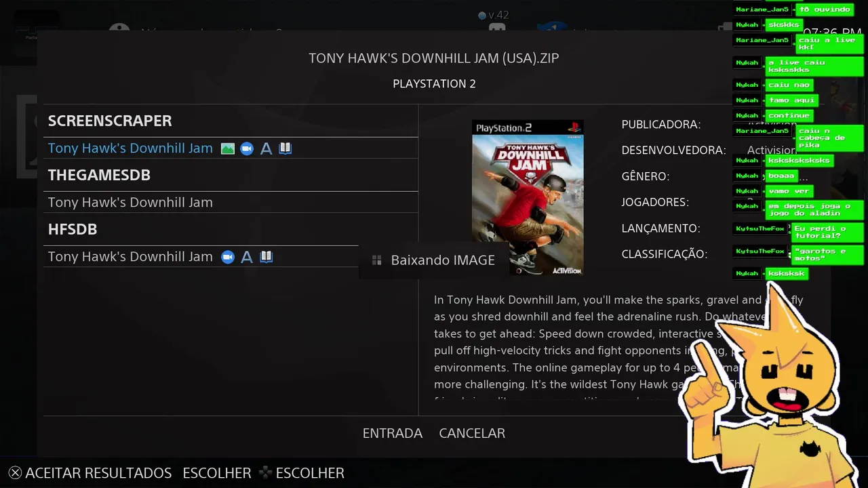The image size is (868, 488).
Task: Click the TONY HAWK'S DOWNHILL JAM (USA).ZIP title
Action: 434,58
